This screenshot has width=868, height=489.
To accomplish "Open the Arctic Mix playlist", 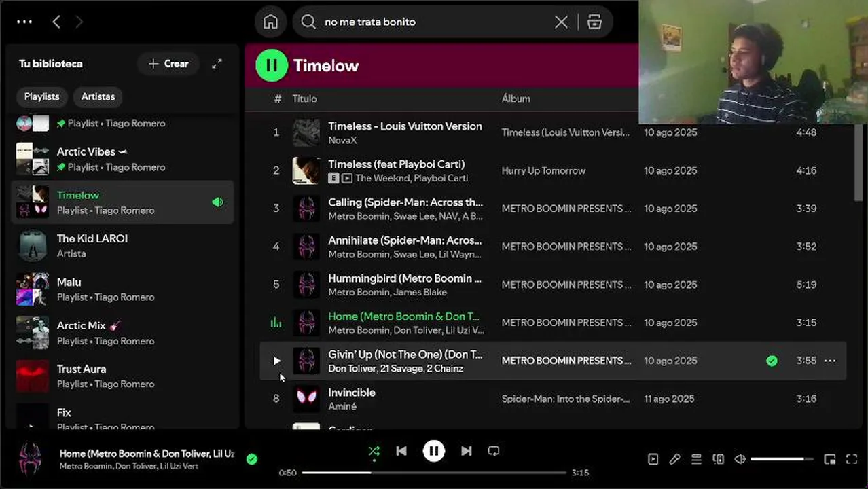I will click(x=123, y=333).
